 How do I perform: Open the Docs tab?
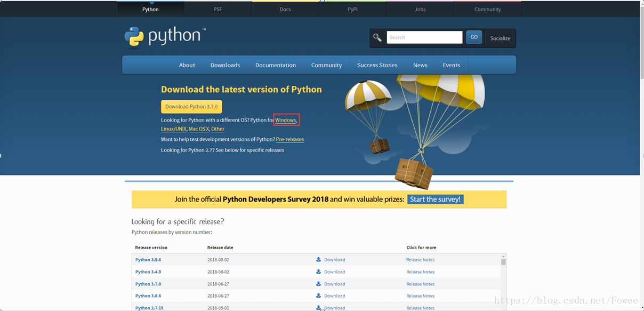tap(285, 9)
